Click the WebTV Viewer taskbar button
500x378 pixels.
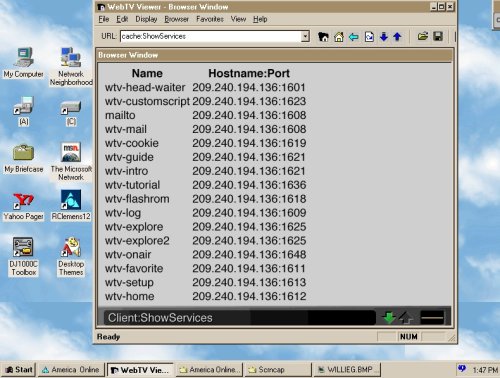(140, 370)
